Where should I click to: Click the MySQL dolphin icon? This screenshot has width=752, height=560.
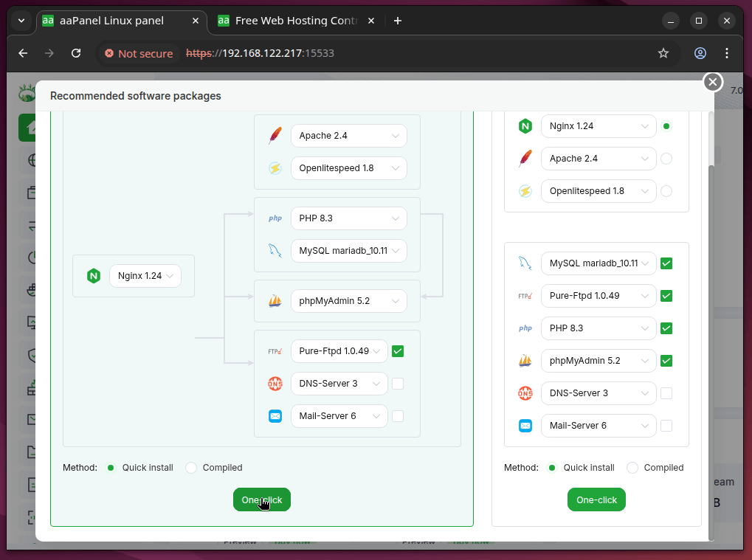[x=275, y=251]
